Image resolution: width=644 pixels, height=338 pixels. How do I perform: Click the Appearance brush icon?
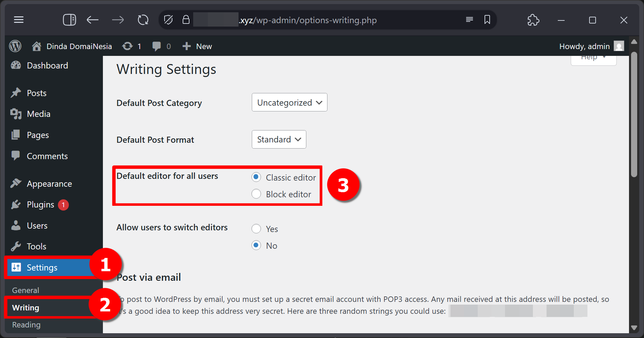16,183
